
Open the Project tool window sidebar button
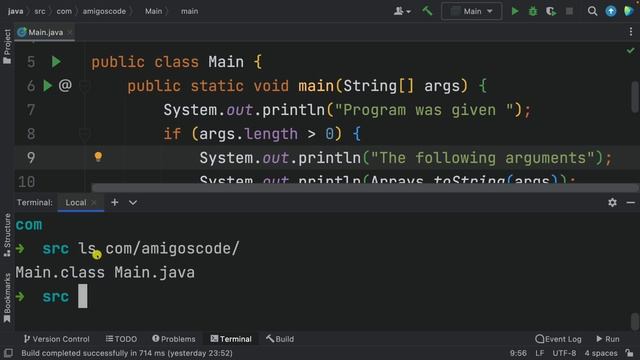click(7, 46)
